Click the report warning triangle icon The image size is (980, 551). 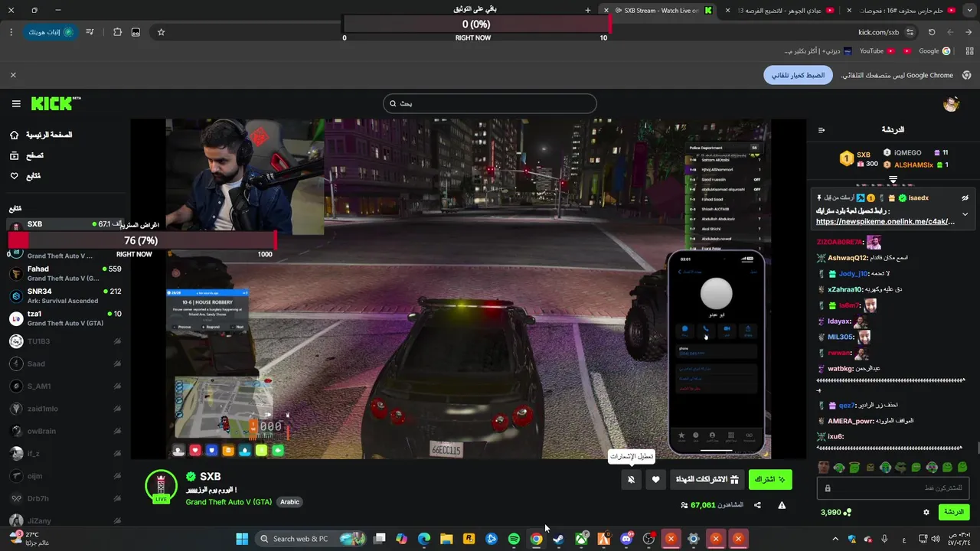(782, 505)
